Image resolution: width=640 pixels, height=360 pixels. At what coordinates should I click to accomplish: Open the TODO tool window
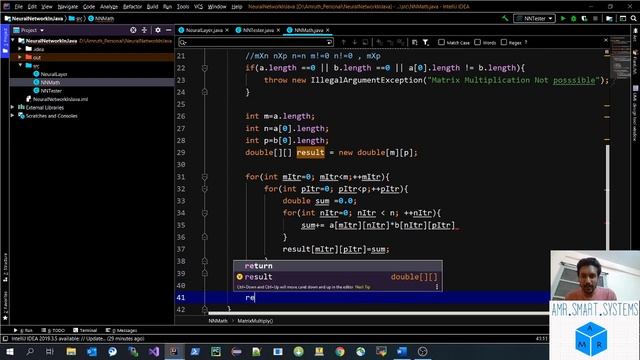53,330
